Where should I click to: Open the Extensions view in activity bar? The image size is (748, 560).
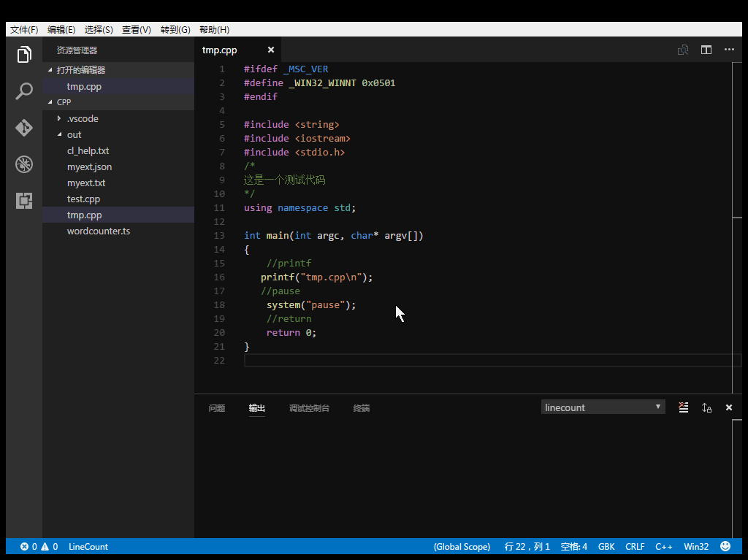(24, 200)
